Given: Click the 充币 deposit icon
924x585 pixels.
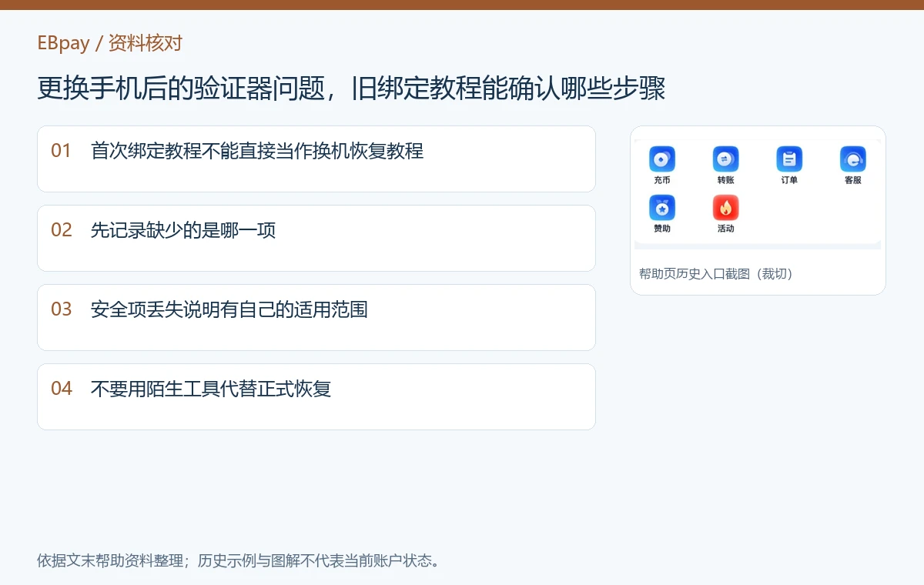Looking at the screenshot, I should coord(662,159).
